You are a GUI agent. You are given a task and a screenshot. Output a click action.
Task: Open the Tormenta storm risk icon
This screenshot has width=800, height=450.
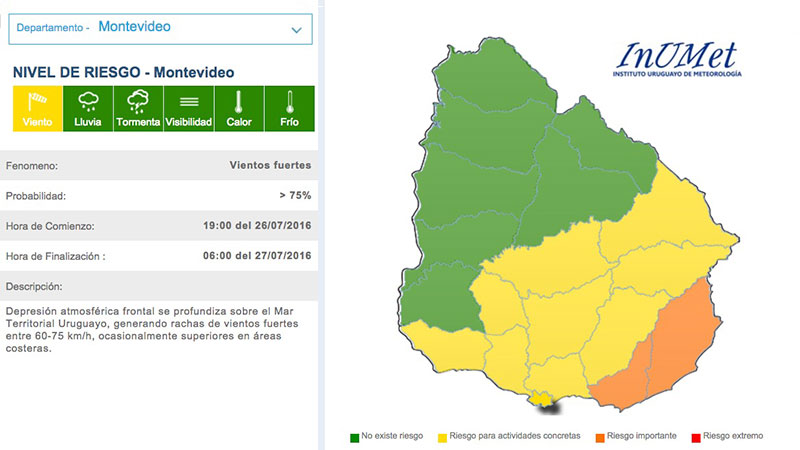pos(138,108)
